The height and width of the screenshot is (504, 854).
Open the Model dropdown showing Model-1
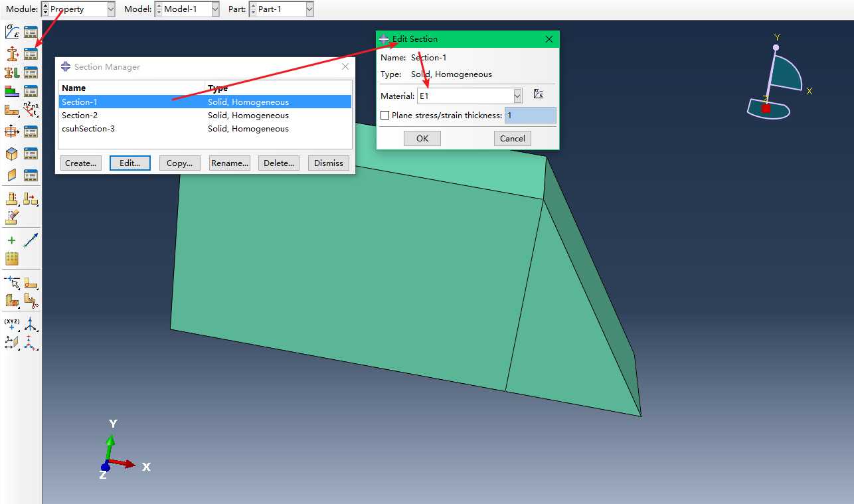(x=187, y=9)
